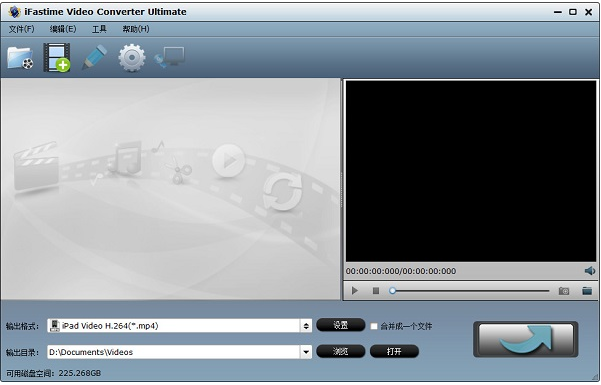
Task: Click the 设置 button
Action: [340, 326]
